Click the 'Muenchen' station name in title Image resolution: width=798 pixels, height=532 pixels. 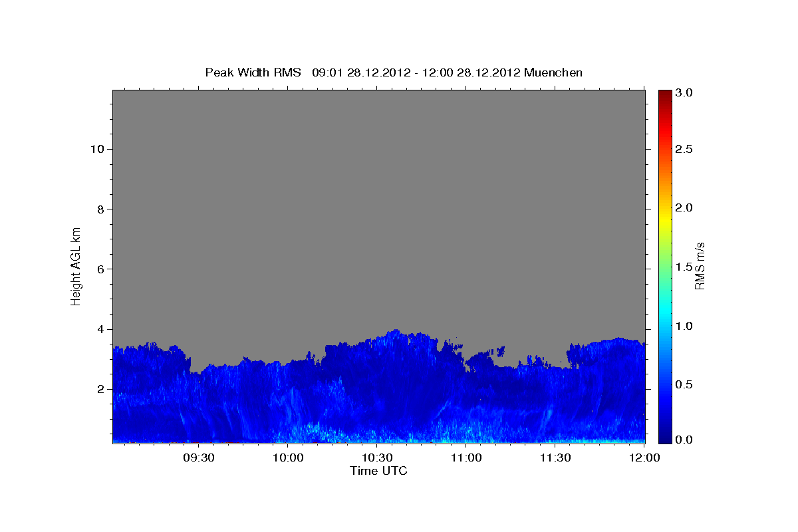pos(553,72)
